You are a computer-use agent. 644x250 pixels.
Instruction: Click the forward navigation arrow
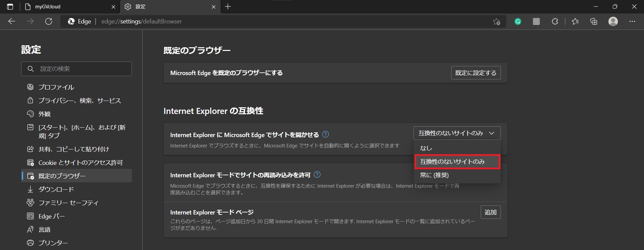[x=30, y=21]
